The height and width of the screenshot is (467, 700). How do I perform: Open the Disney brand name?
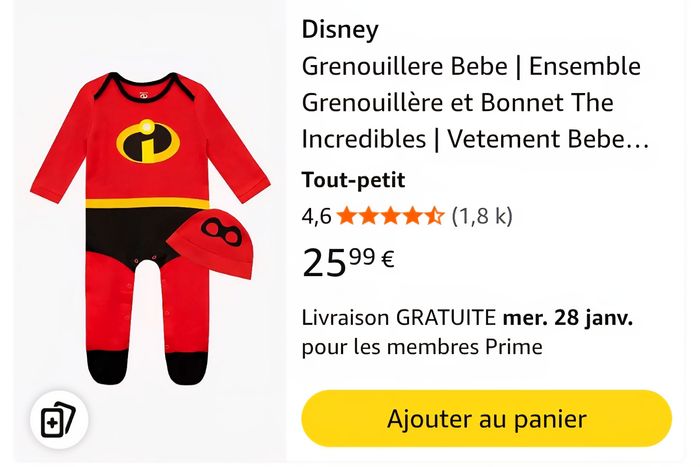(340, 30)
